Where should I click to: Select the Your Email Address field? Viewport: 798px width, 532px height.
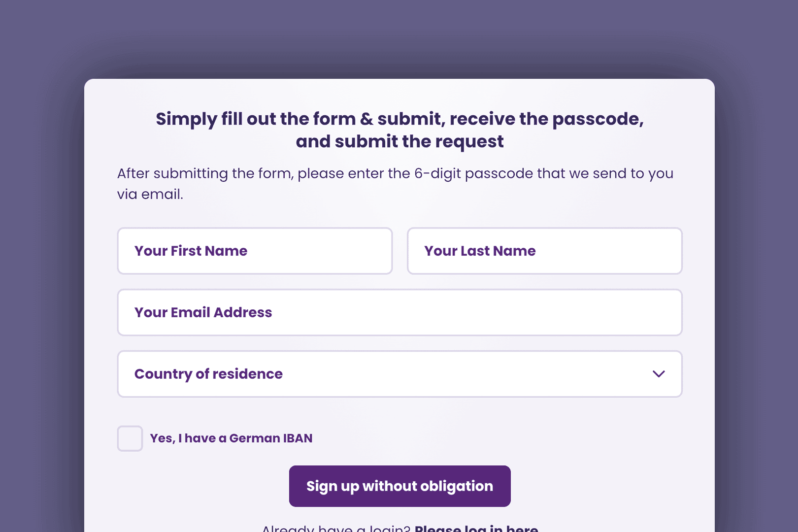click(399, 312)
